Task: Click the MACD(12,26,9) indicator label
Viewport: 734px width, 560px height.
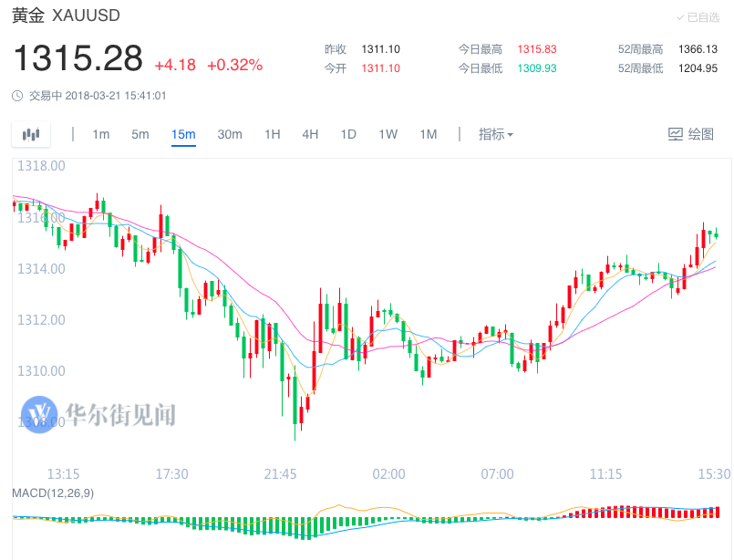Action: pyautogui.click(x=53, y=493)
